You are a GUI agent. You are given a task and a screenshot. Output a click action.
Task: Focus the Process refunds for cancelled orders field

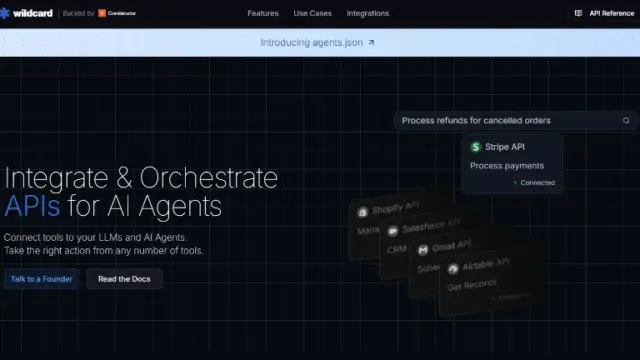point(516,120)
